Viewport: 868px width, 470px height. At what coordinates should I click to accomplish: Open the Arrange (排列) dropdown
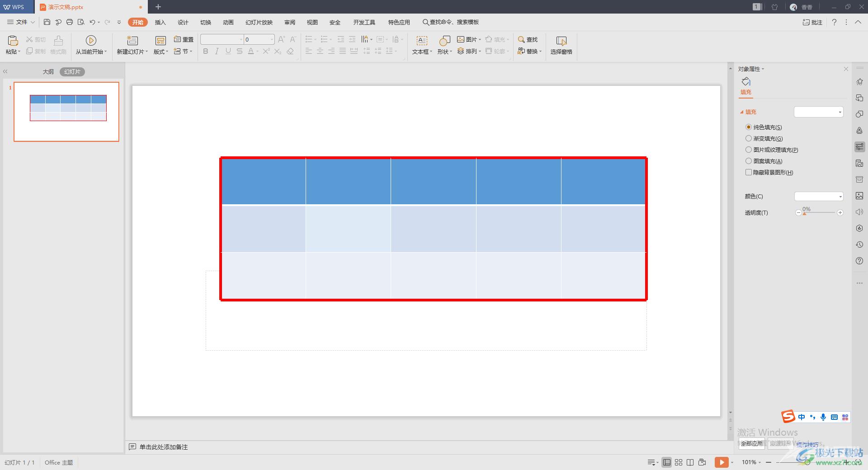click(469, 52)
